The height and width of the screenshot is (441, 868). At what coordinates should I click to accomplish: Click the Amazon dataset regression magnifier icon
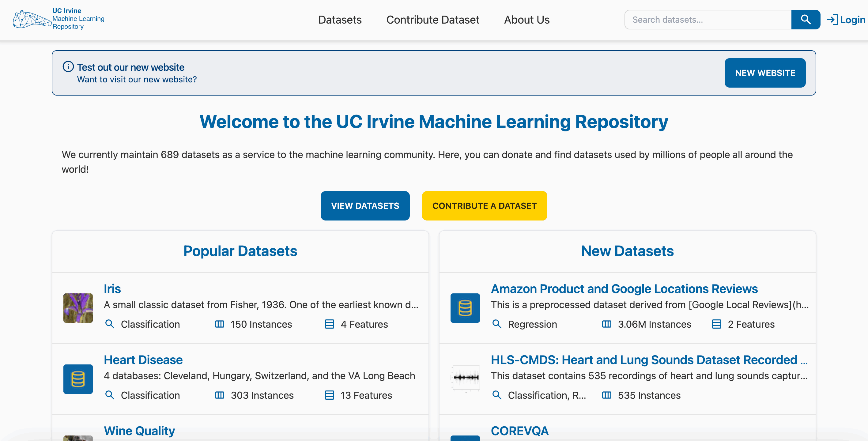pos(497,324)
